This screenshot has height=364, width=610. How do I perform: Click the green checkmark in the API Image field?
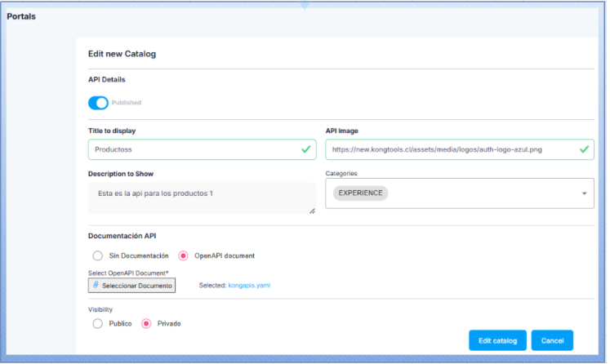coord(584,149)
